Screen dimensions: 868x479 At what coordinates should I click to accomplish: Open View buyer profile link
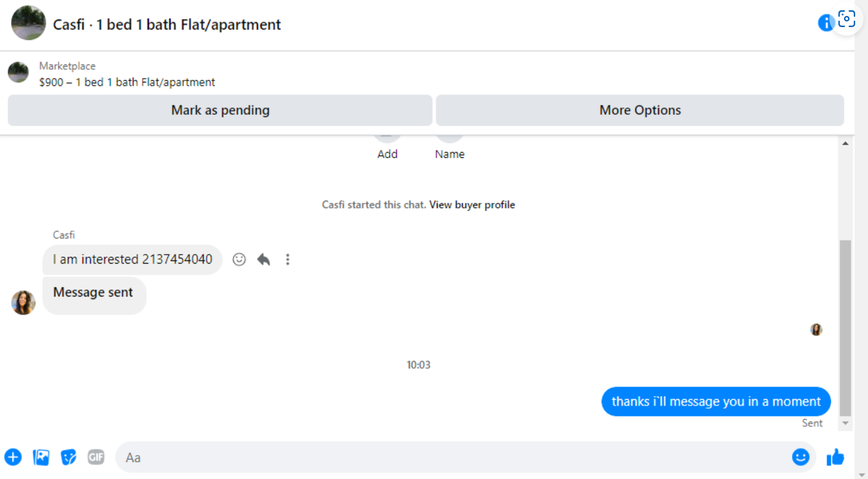coord(472,205)
